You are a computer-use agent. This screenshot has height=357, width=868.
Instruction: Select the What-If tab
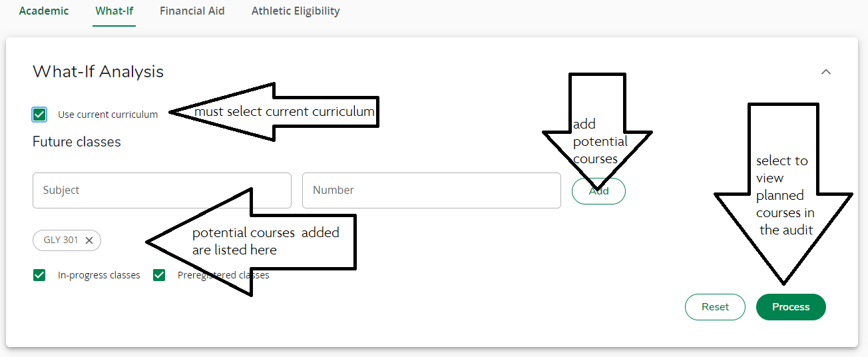114,11
